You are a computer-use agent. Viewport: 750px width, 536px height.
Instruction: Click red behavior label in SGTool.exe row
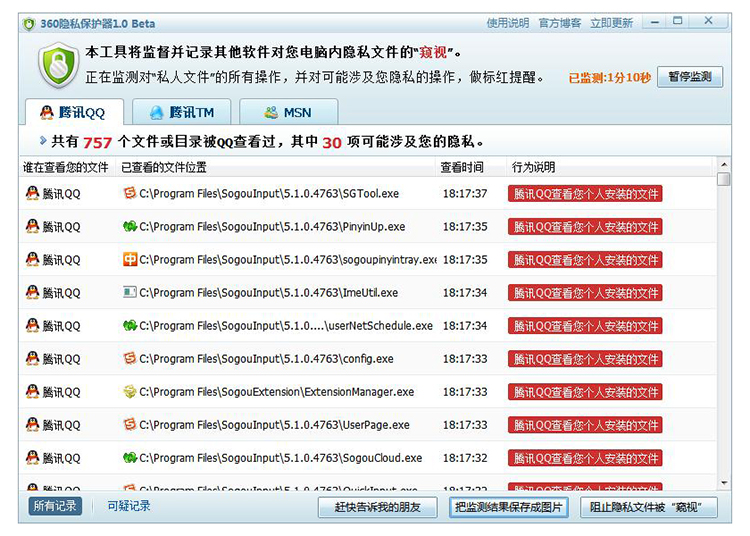[x=585, y=194]
